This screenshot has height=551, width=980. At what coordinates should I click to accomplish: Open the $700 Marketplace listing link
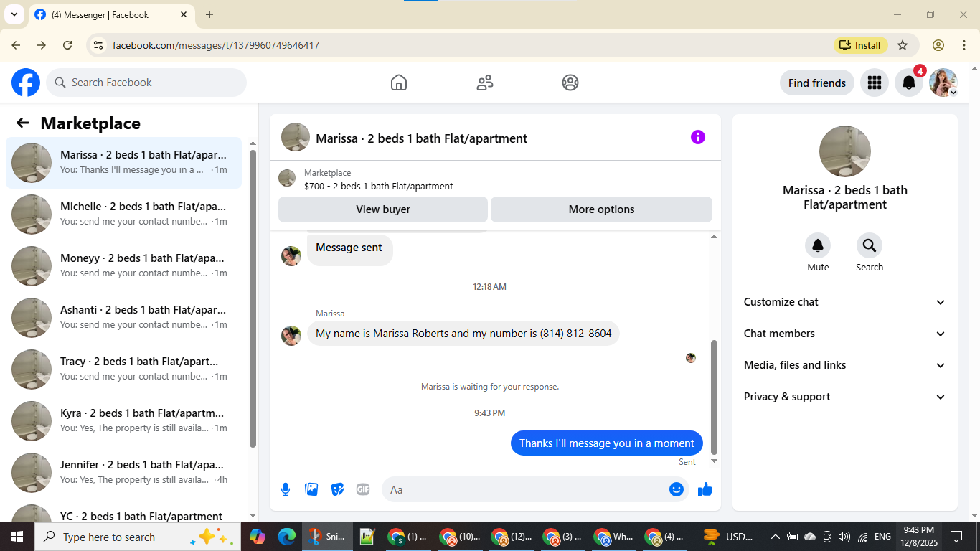378,186
